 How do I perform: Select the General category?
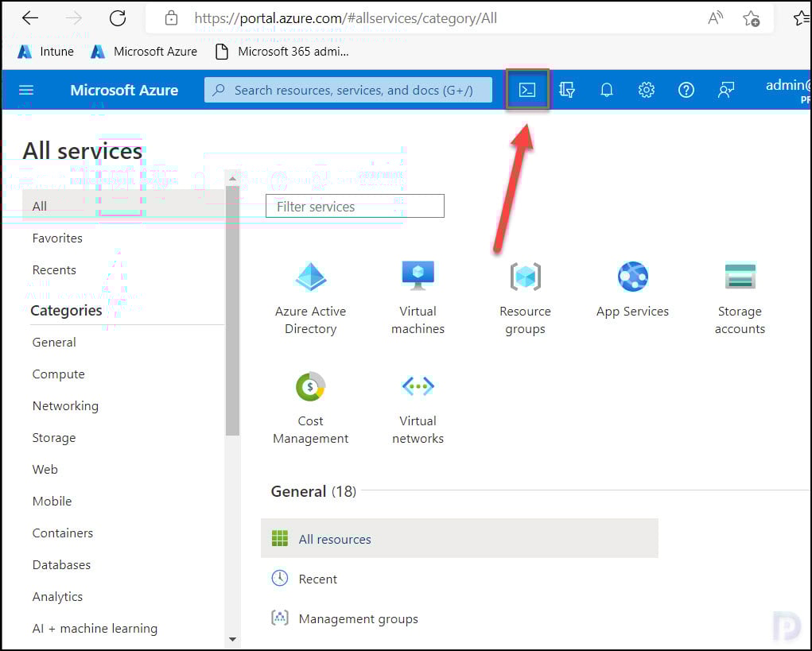[54, 342]
